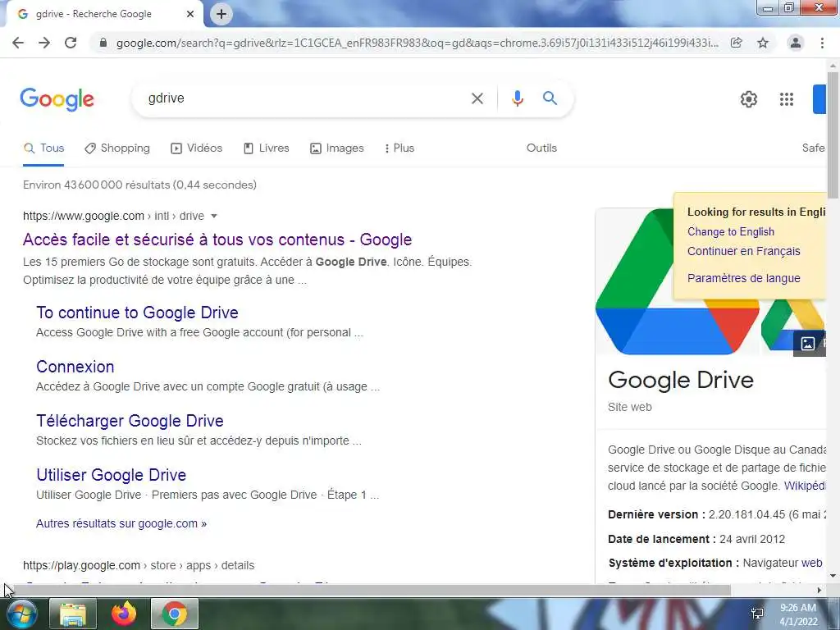Viewport: 840px width, 630px height.
Task: Go forward with the browser forward arrow
Action: click(44, 43)
